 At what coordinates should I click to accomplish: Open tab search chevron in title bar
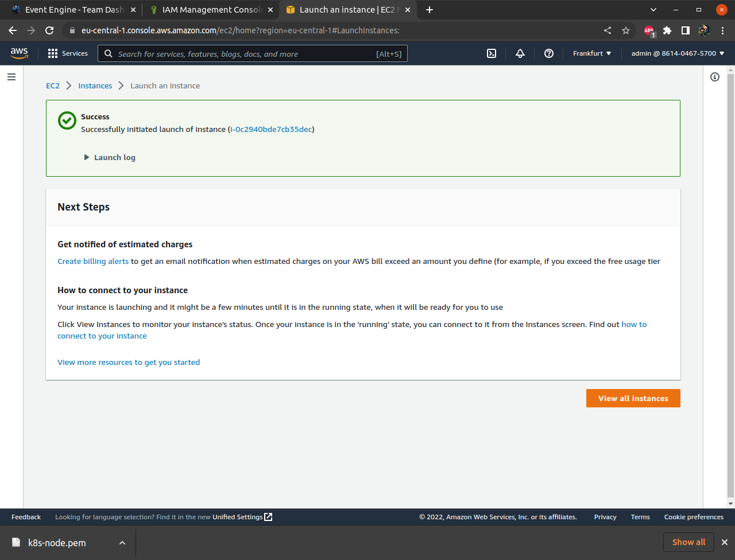[653, 10]
